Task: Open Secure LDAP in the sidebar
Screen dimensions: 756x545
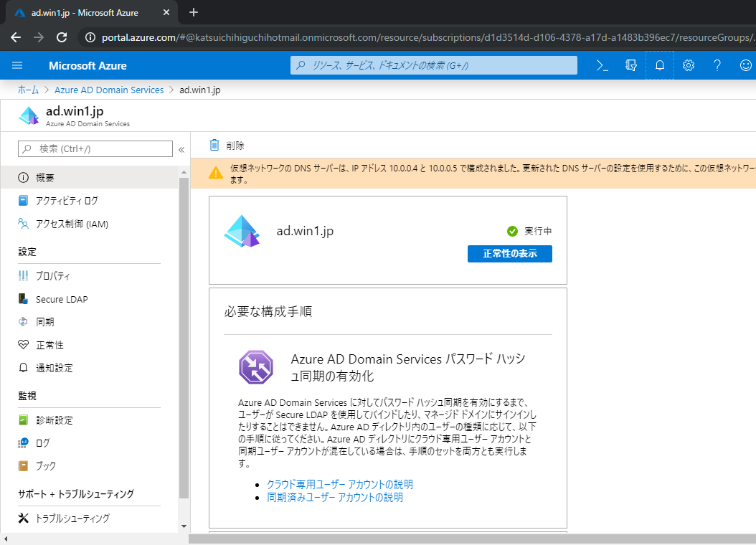Action: 89,299
